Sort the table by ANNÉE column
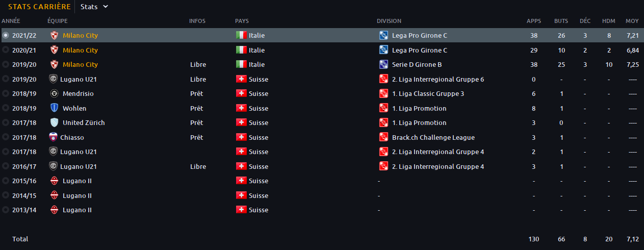 [x=11, y=21]
